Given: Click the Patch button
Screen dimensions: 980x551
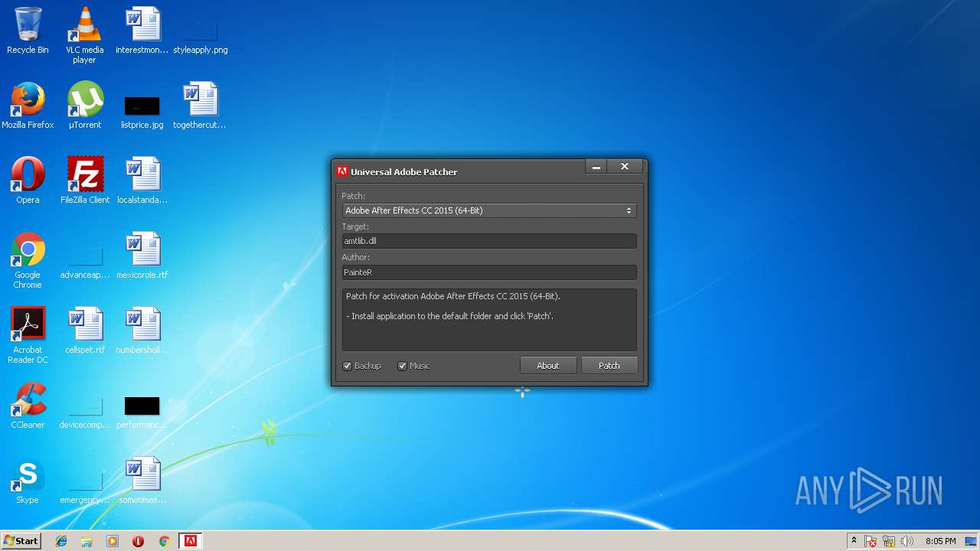Looking at the screenshot, I should coord(609,366).
